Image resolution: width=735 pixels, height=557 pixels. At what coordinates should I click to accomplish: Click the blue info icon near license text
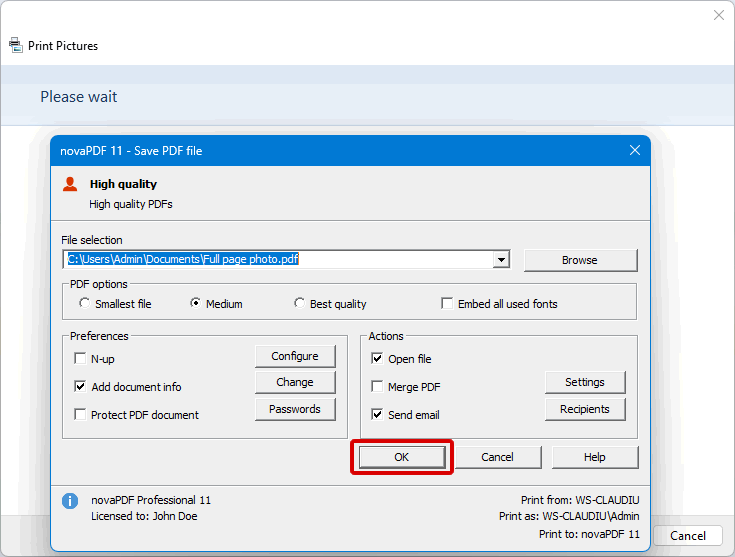click(70, 501)
